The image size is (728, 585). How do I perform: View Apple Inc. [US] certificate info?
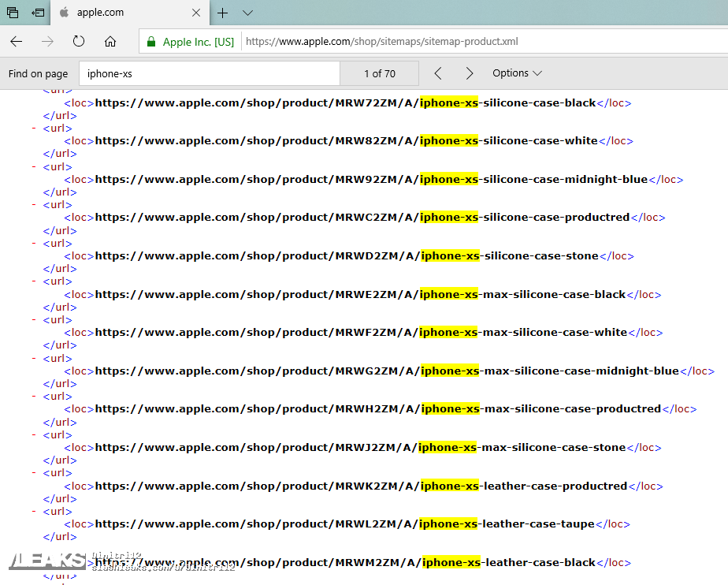[199, 42]
